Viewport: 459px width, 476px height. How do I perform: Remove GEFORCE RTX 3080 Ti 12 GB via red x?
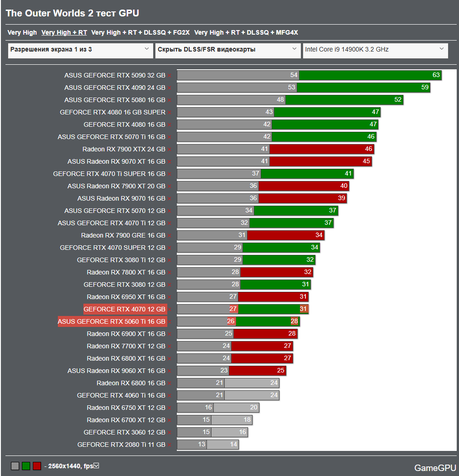coord(170,260)
